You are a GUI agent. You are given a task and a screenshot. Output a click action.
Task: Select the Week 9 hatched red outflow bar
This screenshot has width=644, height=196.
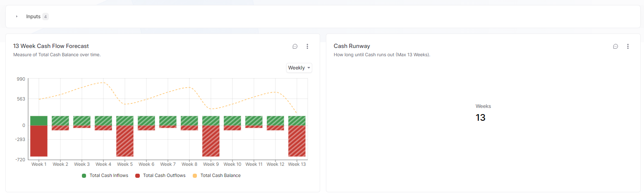coord(211,141)
